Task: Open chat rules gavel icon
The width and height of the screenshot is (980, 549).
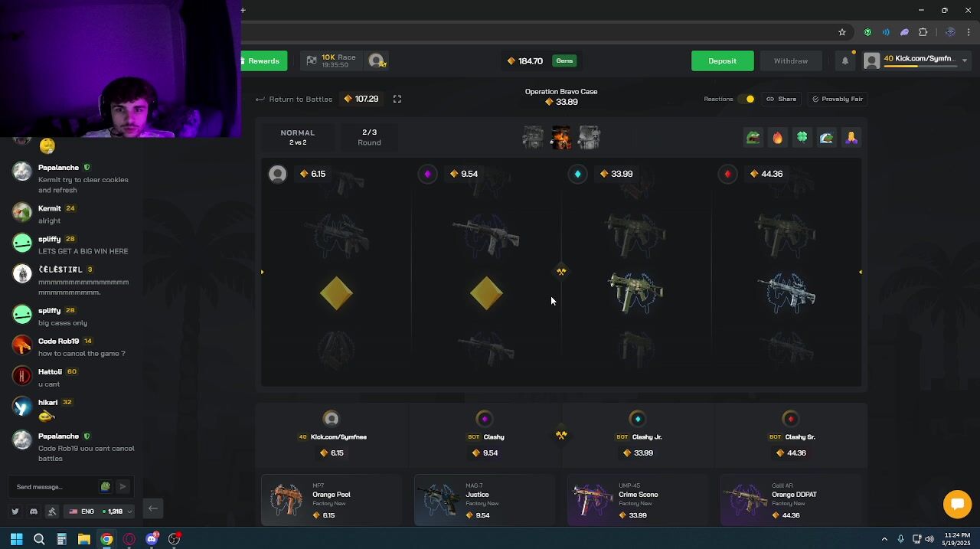Action: coord(52,511)
